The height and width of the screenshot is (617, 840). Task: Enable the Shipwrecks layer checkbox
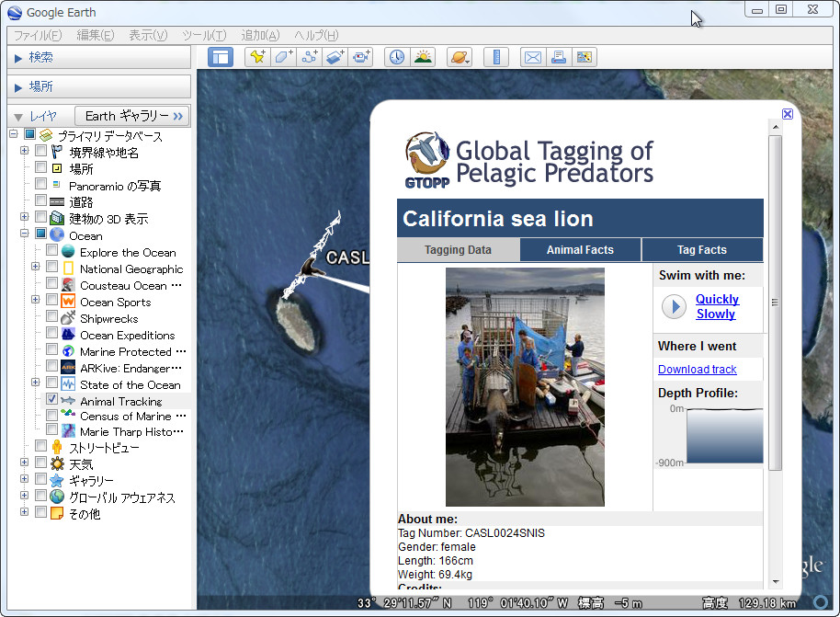coord(52,316)
